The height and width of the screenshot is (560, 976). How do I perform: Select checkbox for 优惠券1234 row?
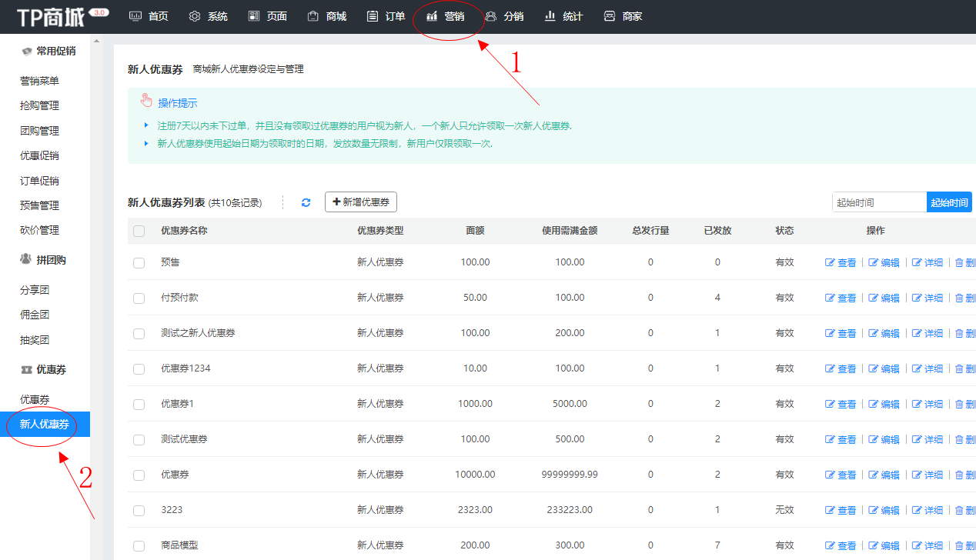pyautogui.click(x=139, y=368)
